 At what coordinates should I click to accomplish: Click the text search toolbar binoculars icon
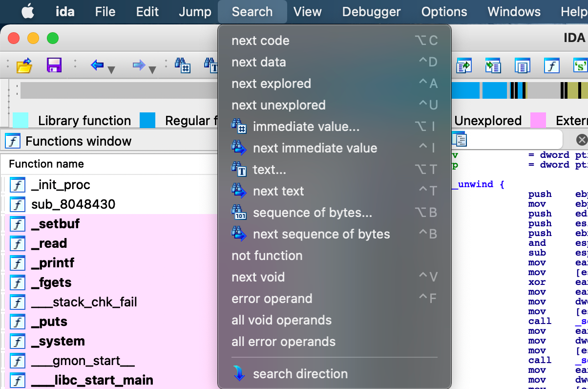(x=211, y=65)
